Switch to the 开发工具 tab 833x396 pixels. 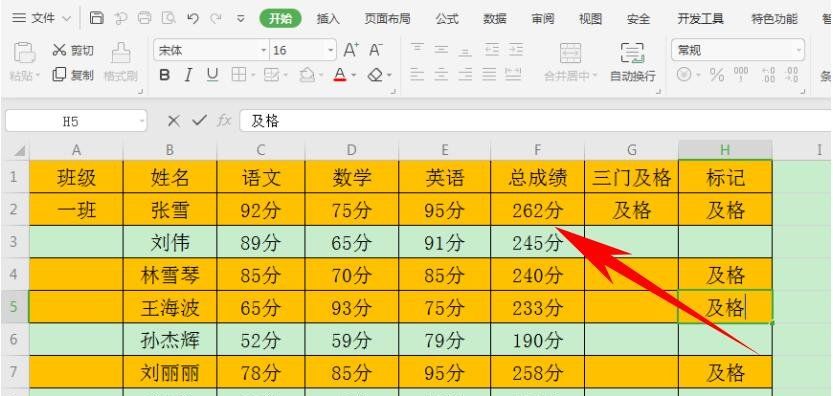coord(700,19)
